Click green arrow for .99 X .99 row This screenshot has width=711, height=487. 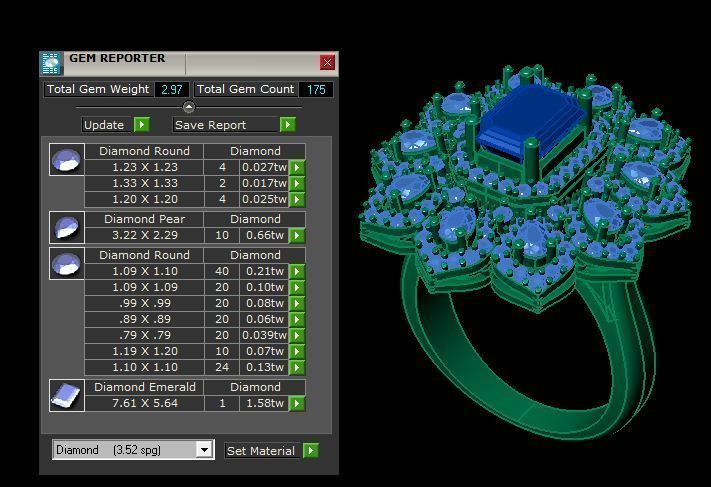(x=297, y=303)
